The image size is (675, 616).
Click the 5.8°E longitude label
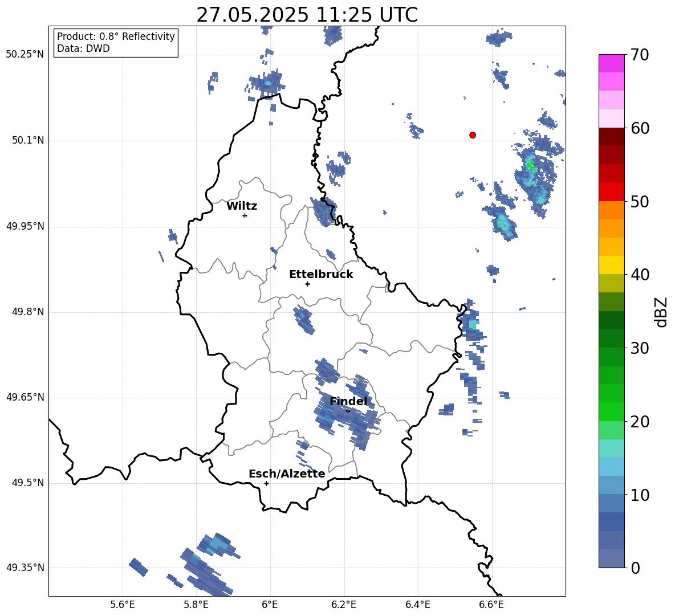coord(196,605)
